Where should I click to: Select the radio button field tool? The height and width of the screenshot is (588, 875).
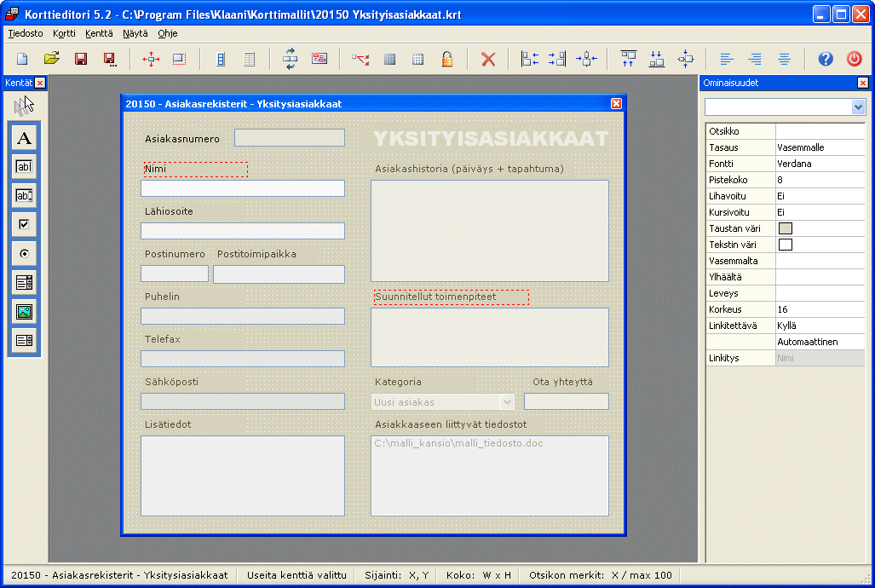[x=25, y=253]
